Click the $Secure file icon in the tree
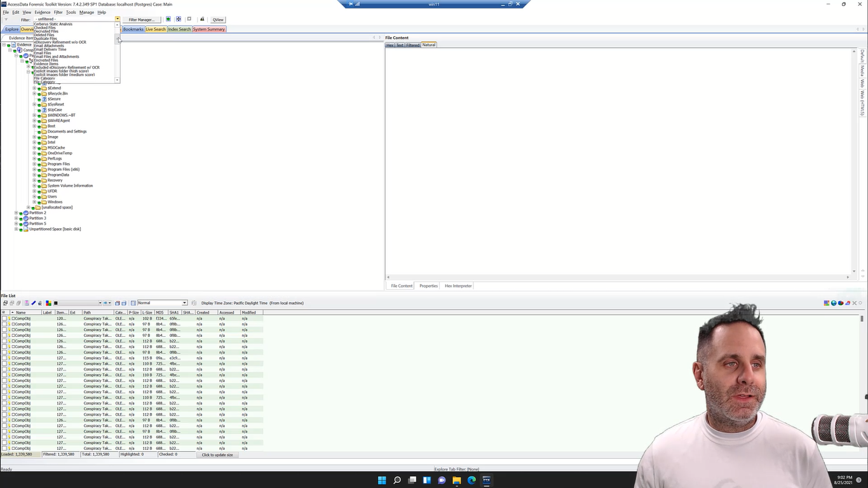 (x=44, y=99)
